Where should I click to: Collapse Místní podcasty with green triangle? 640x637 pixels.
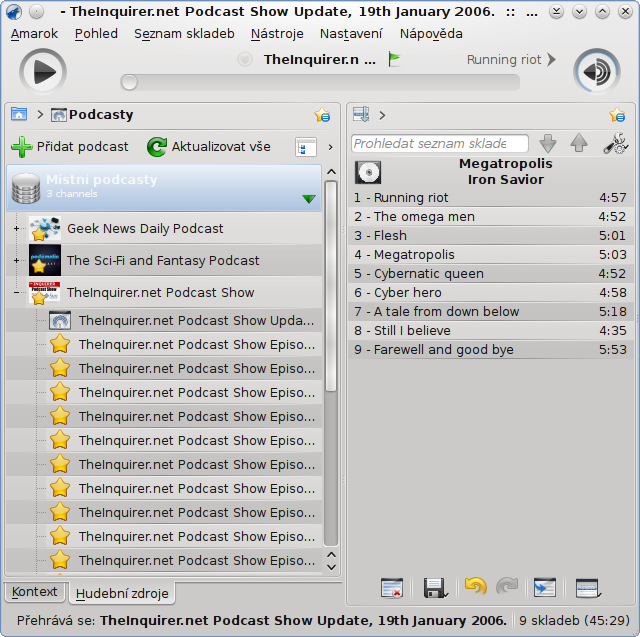click(309, 199)
